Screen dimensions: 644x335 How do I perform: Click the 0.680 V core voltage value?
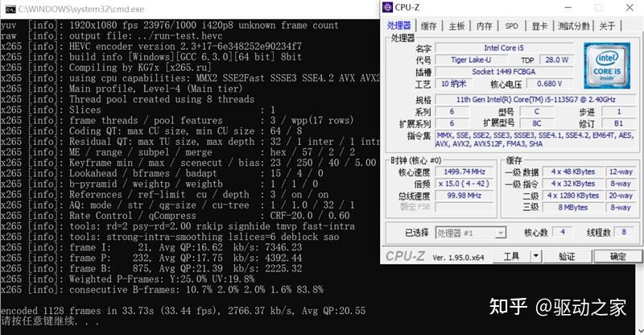tap(550, 84)
